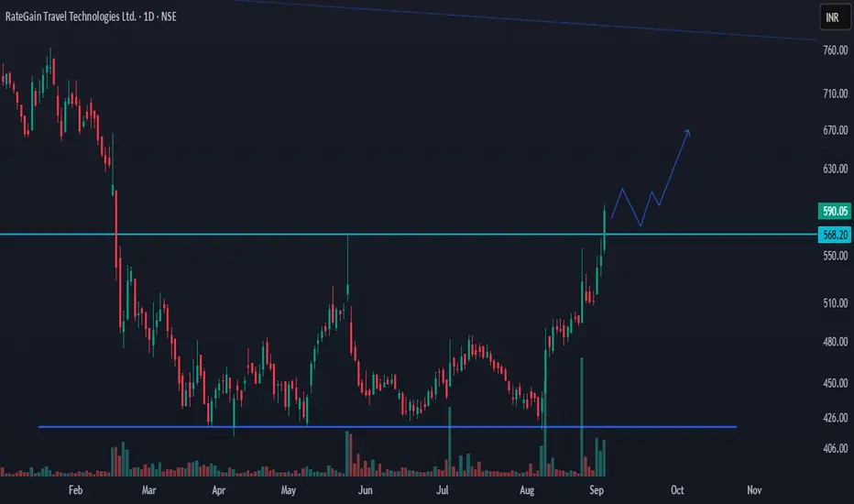Select the 590.05 current price label
Viewport: 854px width, 504px height.
click(x=835, y=211)
